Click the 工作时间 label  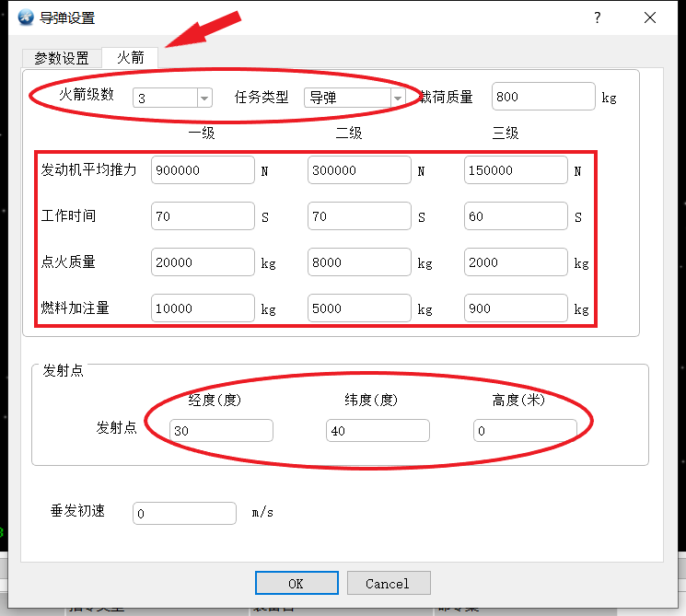click(68, 215)
